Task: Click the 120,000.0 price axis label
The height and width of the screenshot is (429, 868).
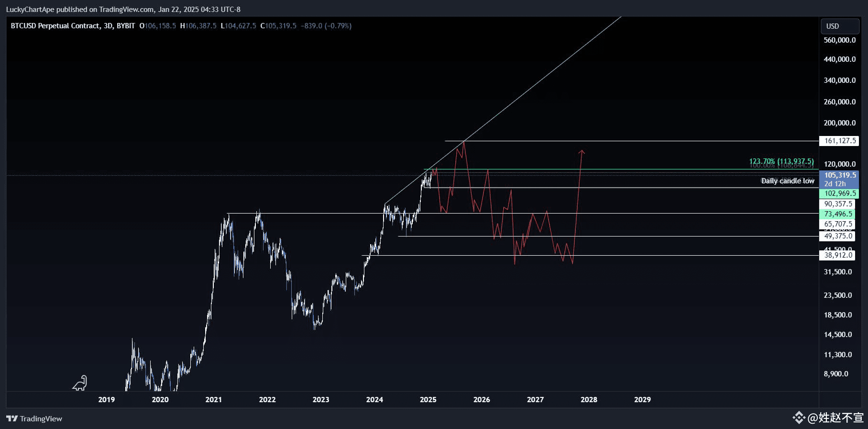Action: [840, 164]
